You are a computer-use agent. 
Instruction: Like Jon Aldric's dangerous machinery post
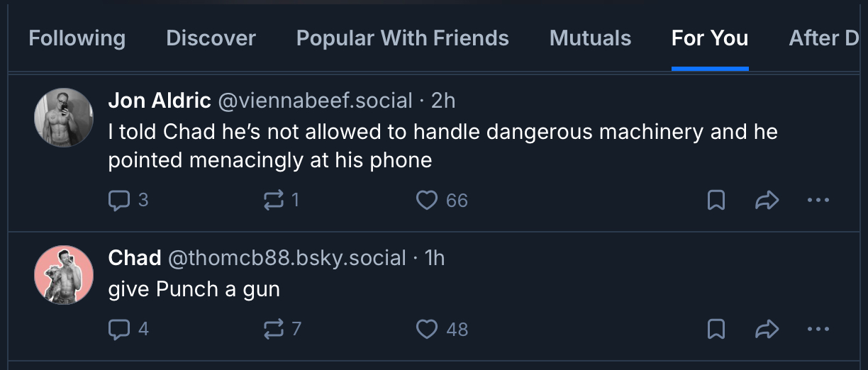(x=426, y=201)
